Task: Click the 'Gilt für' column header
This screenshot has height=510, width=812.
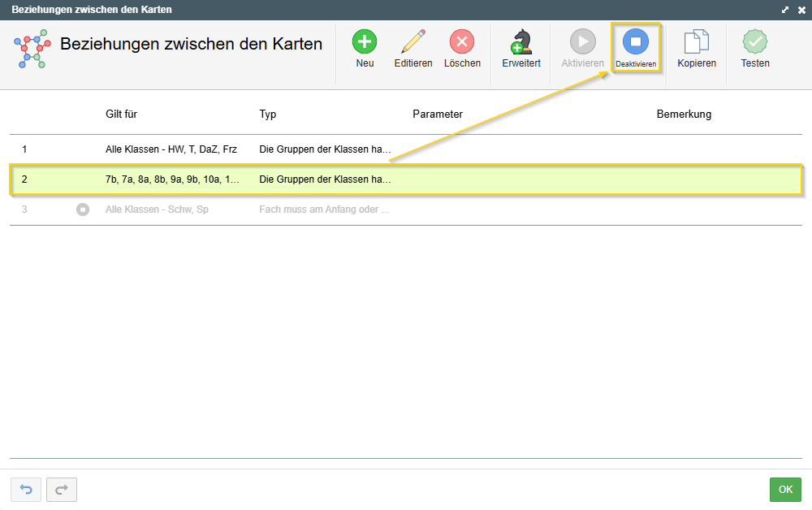Action: (x=121, y=114)
